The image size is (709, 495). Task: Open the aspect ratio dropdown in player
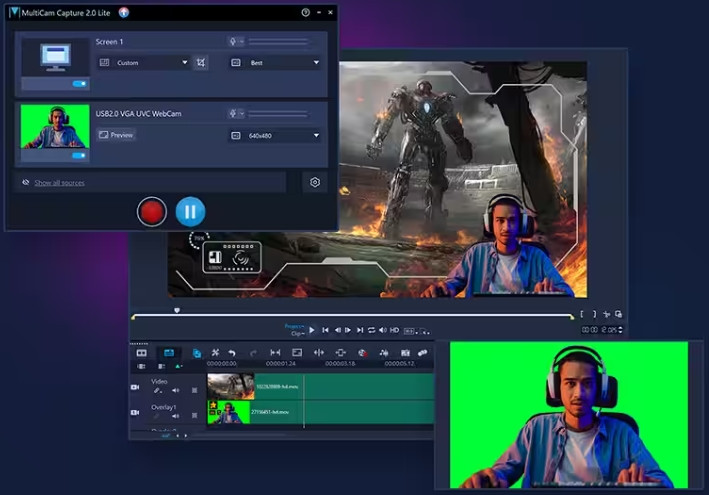(x=410, y=331)
